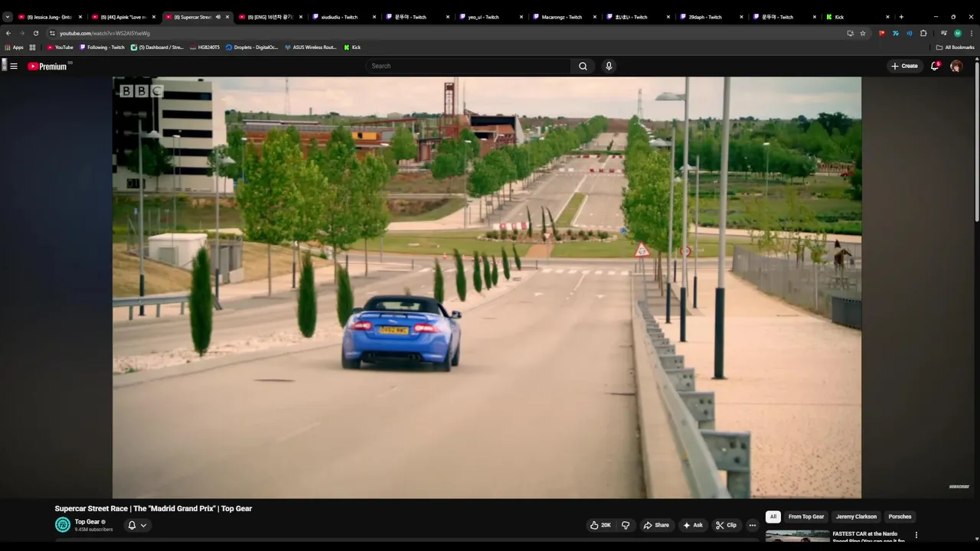
Task: Open the more actions ellipsis below video
Action: pos(752,525)
